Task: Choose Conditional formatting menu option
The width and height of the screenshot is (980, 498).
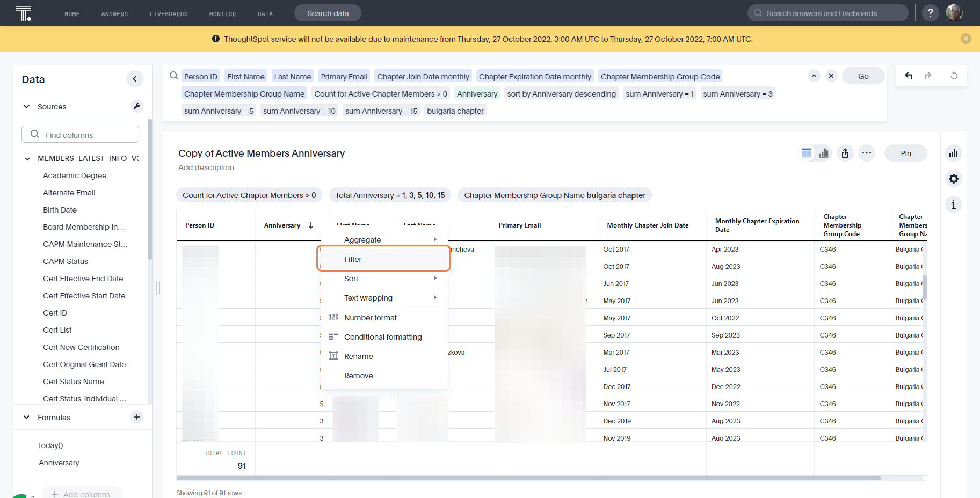Action: coord(384,336)
